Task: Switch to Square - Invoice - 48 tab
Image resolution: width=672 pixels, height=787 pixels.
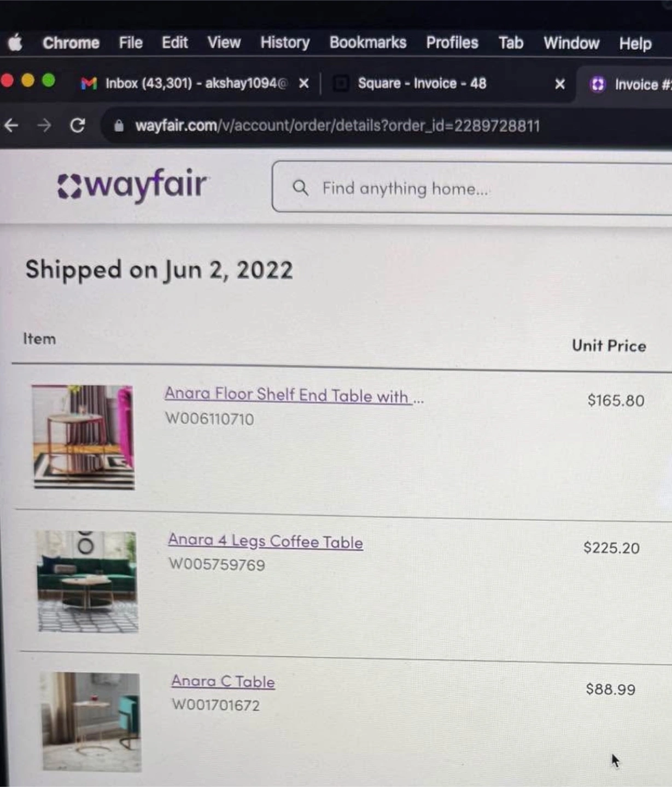Action: [x=421, y=83]
